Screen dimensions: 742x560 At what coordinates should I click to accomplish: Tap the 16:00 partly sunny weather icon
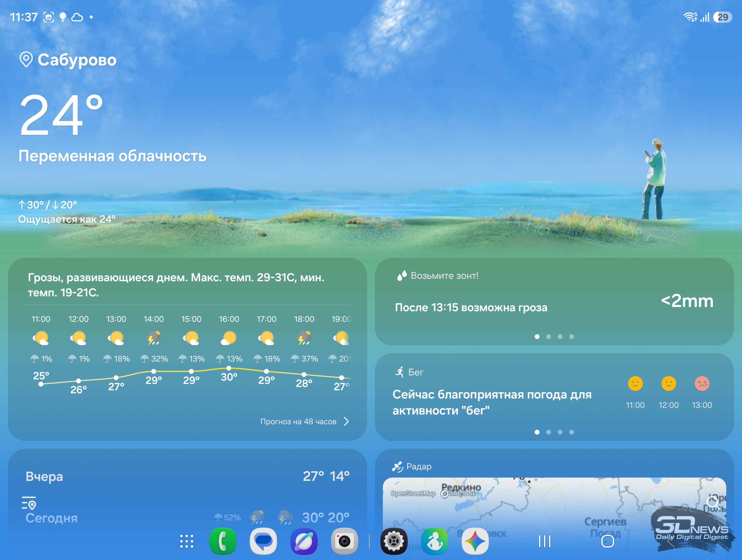pyautogui.click(x=229, y=338)
